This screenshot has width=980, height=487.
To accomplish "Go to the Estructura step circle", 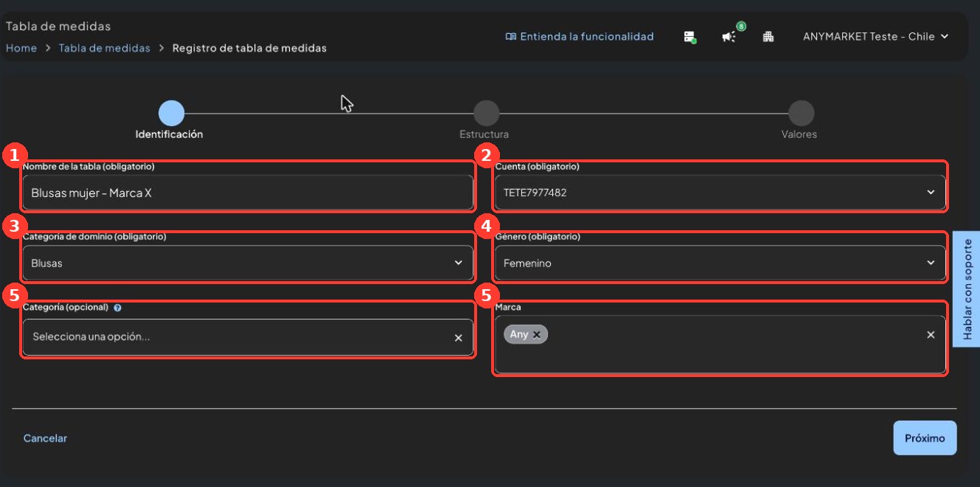I will click(x=486, y=114).
